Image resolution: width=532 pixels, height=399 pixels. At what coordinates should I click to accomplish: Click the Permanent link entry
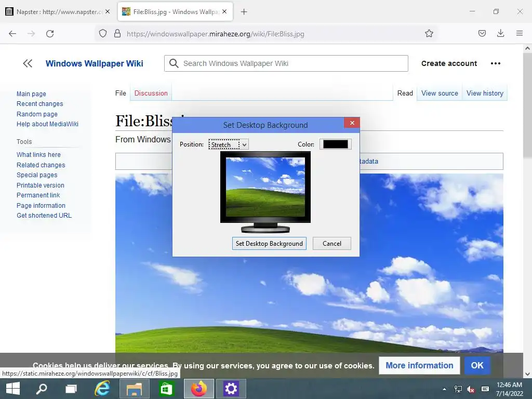[x=38, y=195]
